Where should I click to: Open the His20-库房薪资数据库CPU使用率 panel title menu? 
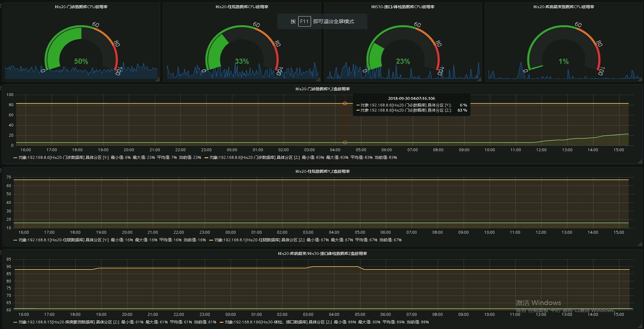click(x=563, y=7)
